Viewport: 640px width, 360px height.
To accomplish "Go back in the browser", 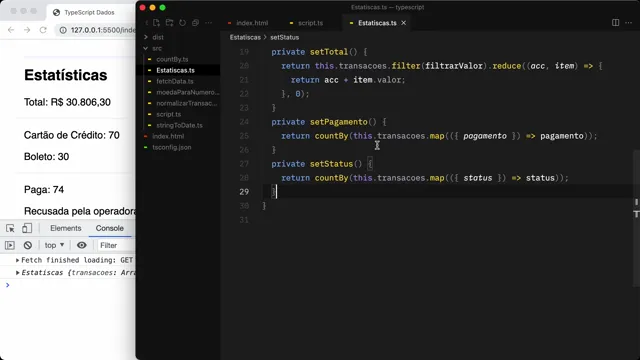I will click(x=11, y=30).
